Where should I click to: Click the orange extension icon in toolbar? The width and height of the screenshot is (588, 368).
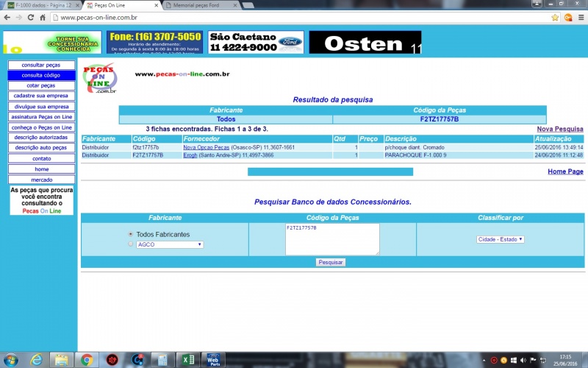568,17
